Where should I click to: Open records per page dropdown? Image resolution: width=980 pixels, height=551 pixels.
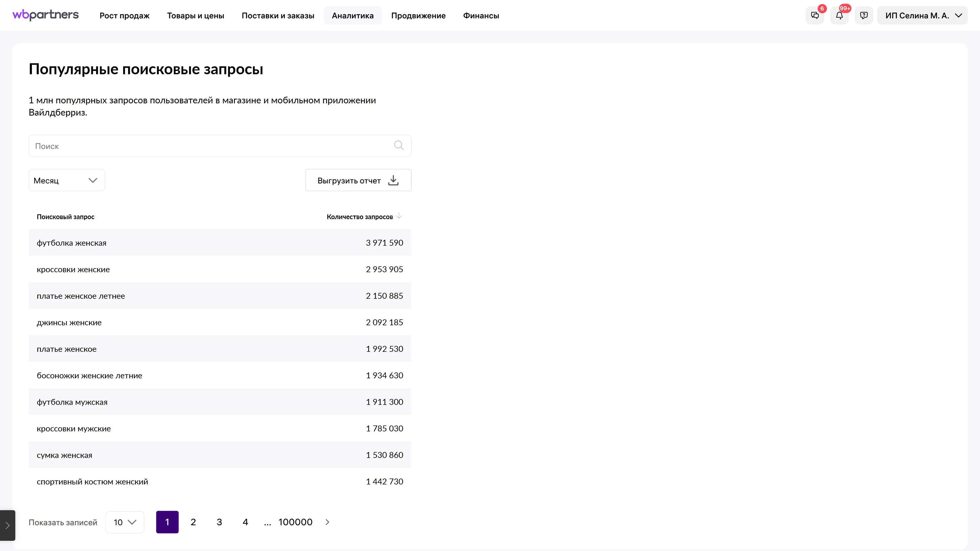pos(124,522)
